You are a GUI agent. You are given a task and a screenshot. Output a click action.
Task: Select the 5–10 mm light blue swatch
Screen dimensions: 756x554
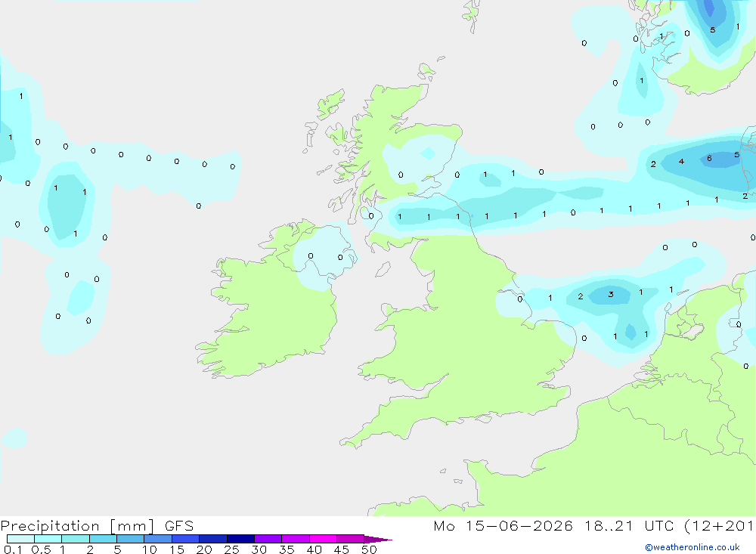pos(131,539)
